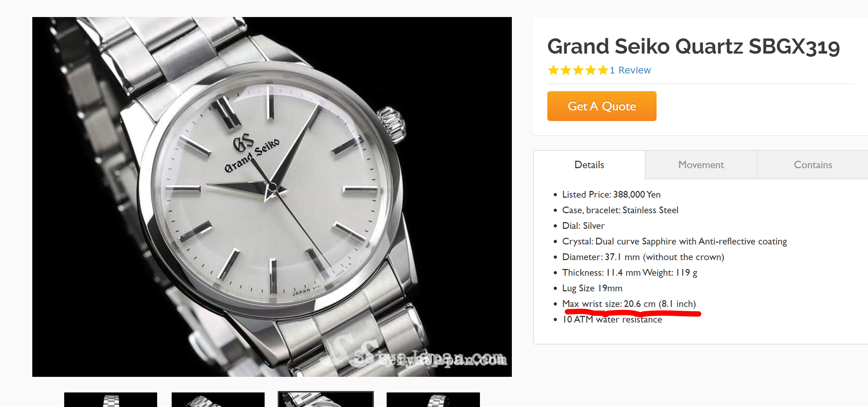Click the first star in the rating
Viewport: 868px width, 407px height.
(x=553, y=70)
